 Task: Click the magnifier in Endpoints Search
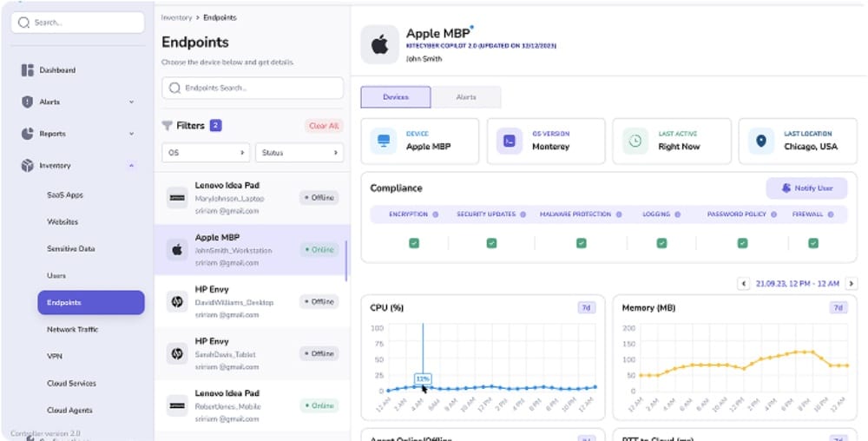coord(175,88)
